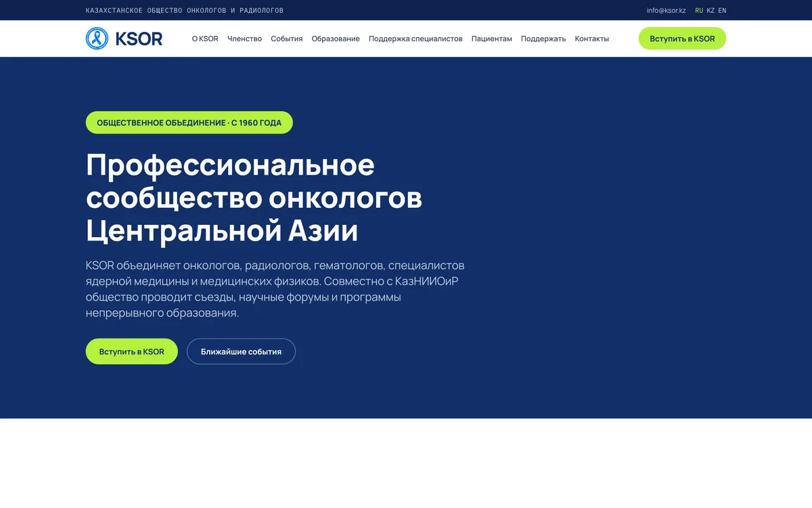Screen dimensions: 812x508
Task: Navigate to the Пациентам page
Action: click(492, 39)
